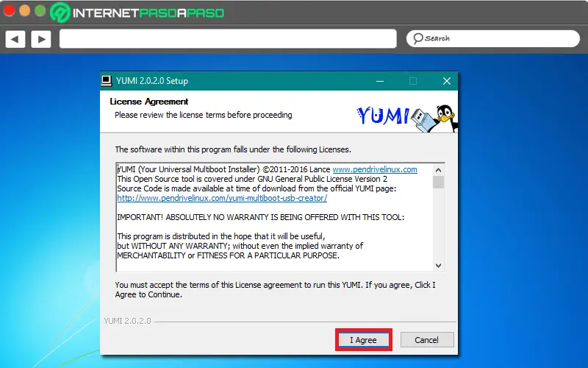Click the Search field
This screenshot has height=368, width=588.
click(493, 38)
